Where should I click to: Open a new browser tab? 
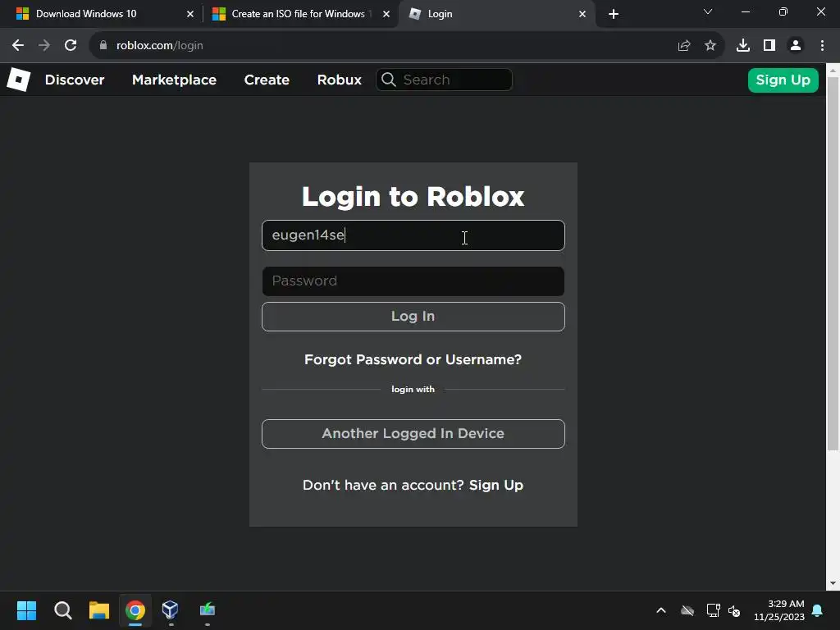tap(614, 14)
